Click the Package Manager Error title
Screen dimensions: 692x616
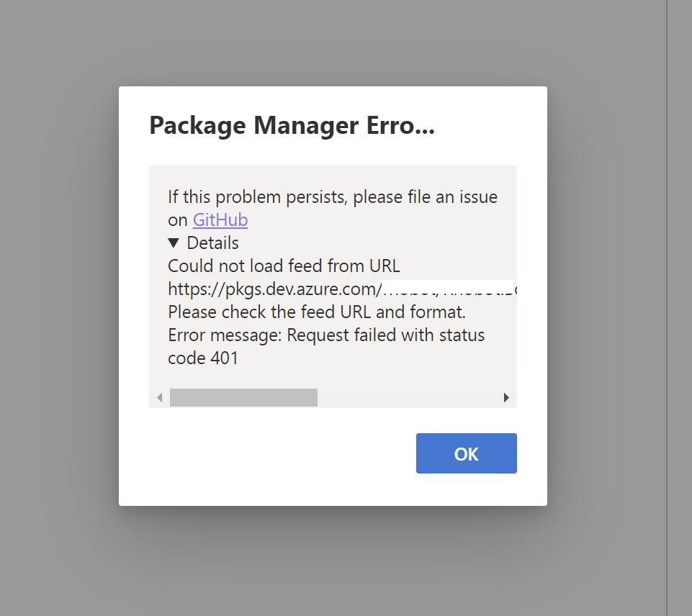tap(291, 125)
